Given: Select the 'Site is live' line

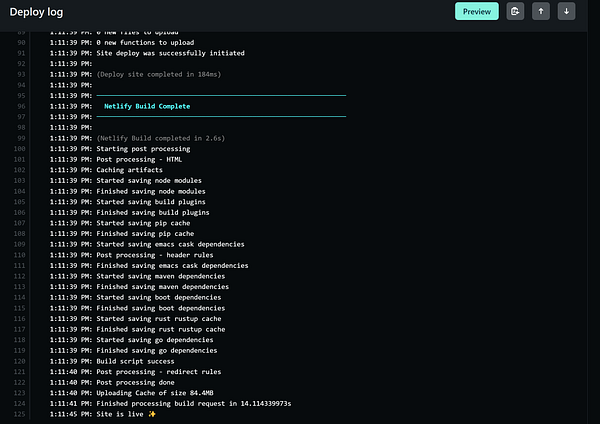Looking at the screenshot, I should point(126,414).
